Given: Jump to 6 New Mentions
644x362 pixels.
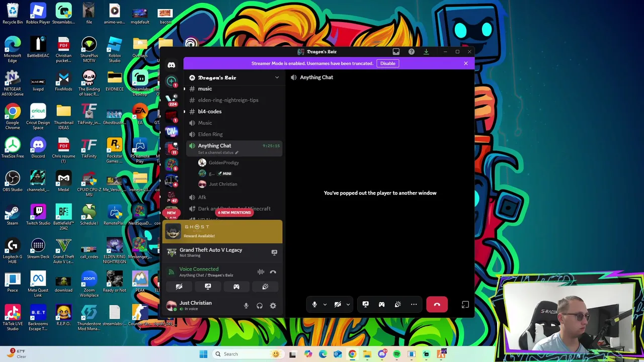Looking at the screenshot, I should (234, 213).
